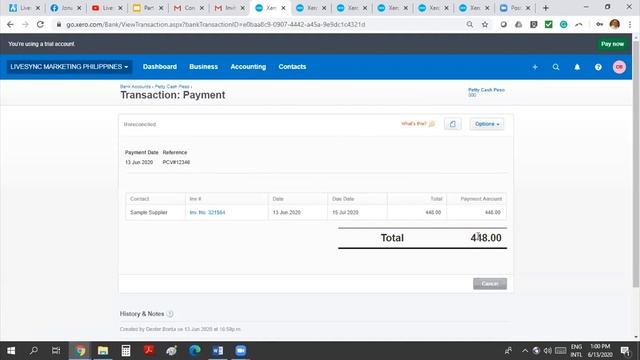640x360 pixels.
Task: Open the Petty Cash Peso account link at right
Action: pyautogui.click(x=486, y=90)
